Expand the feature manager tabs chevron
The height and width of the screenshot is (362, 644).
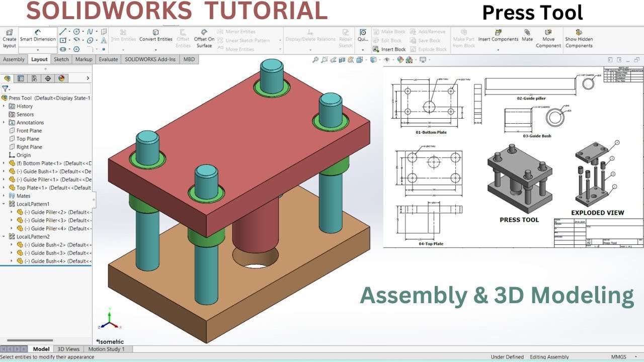coord(88,78)
